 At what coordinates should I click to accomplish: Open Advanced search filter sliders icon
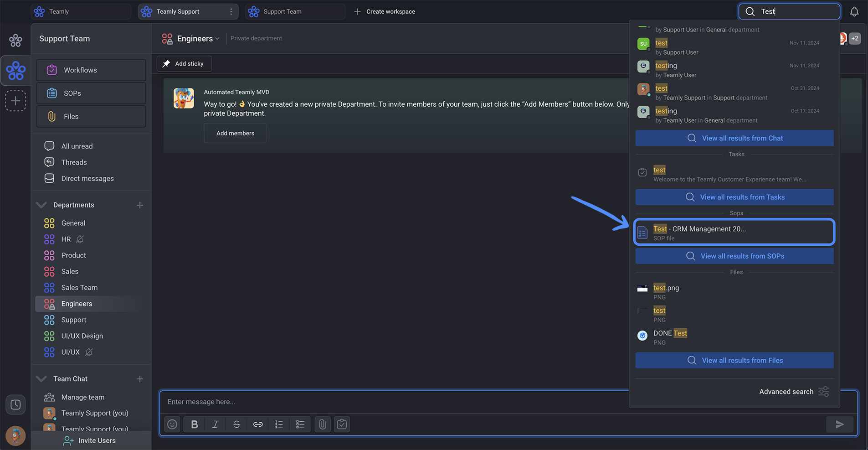[824, 392]
